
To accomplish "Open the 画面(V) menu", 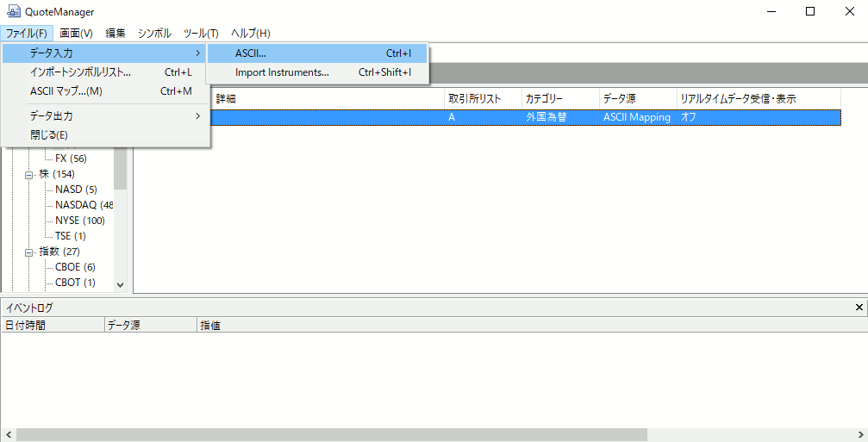I will (76, 33).
